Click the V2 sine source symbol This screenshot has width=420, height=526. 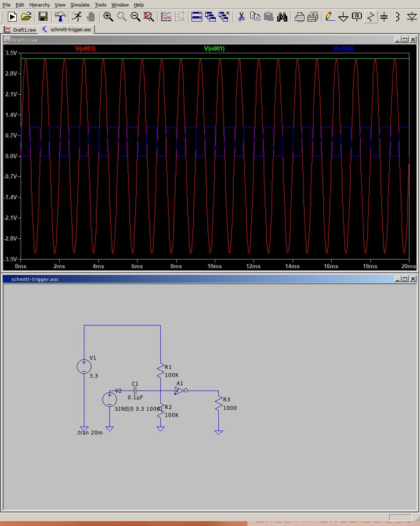[x=109, y=399]
